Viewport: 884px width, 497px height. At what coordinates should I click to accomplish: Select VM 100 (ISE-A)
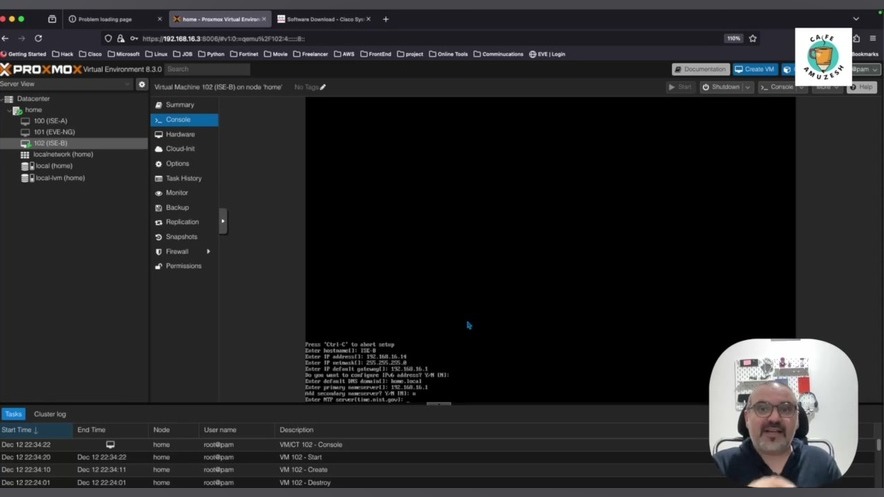50,121
